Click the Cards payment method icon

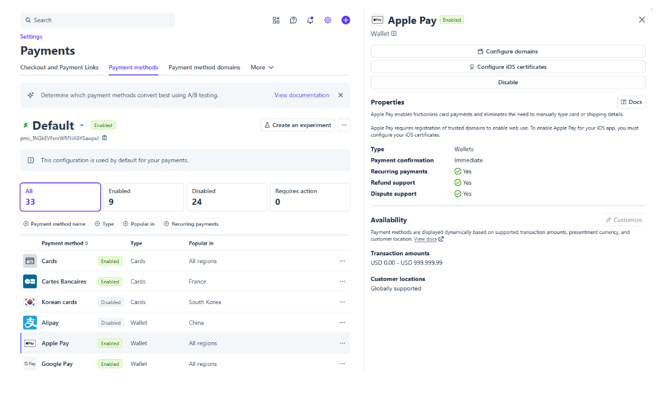click(30, 261)
